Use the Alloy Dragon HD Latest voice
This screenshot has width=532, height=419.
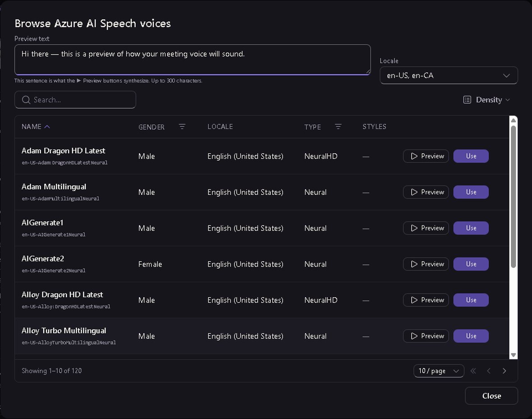click(471, 300)
